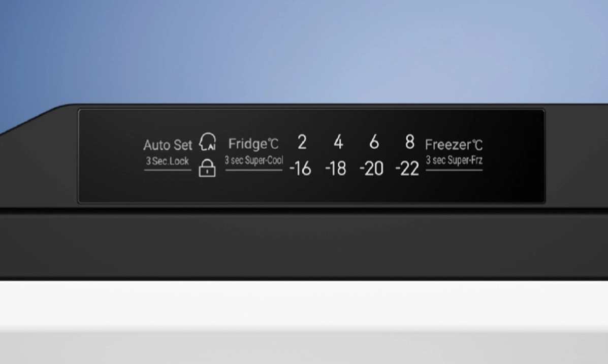Set fridge temperature to 4
This screenshot has height=364, width=608.
[338, 142]
